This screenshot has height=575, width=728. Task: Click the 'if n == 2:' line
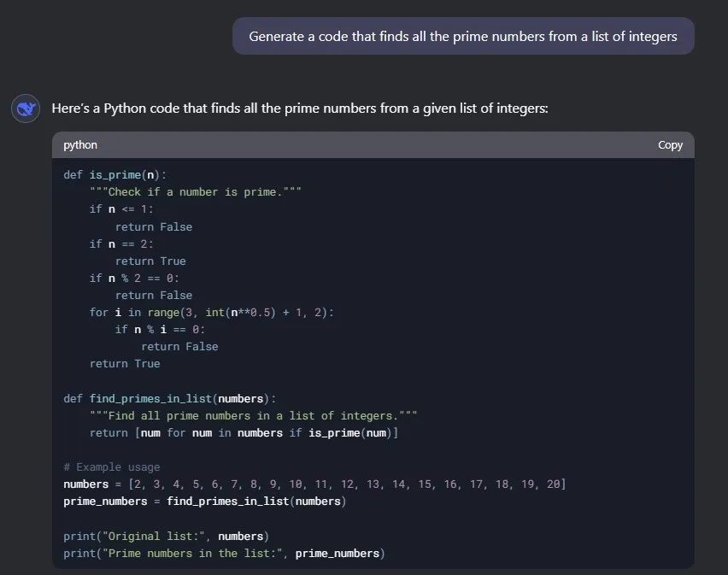point(121,244)
